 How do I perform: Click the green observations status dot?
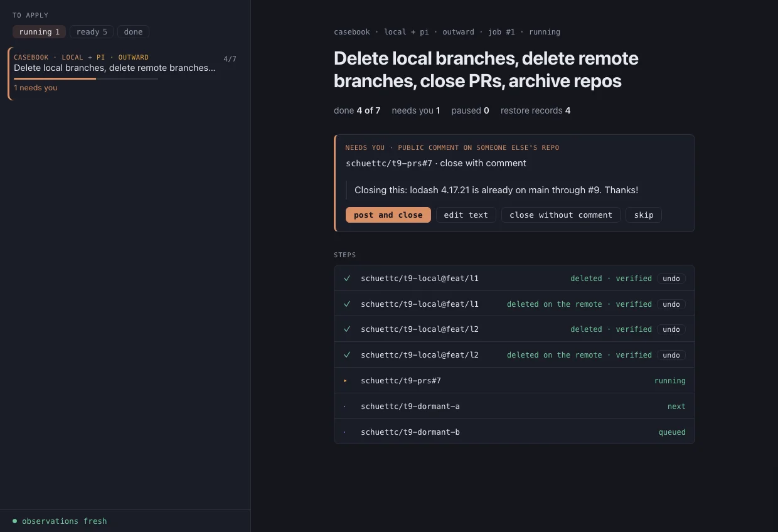coord(15,521)
